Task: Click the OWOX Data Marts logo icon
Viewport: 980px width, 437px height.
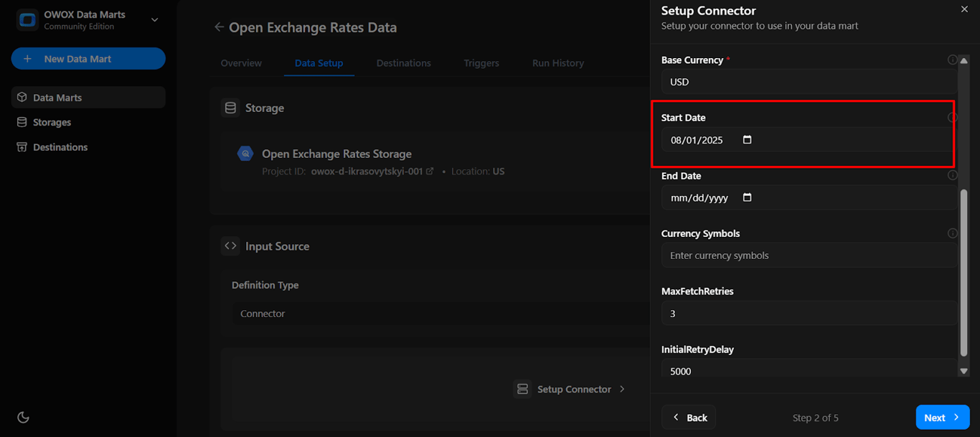Action: point(27,20)
